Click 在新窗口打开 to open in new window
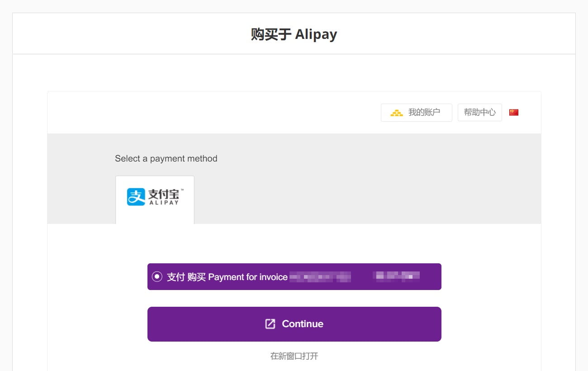This screenshot has height=371, width=588. [294, 356]
